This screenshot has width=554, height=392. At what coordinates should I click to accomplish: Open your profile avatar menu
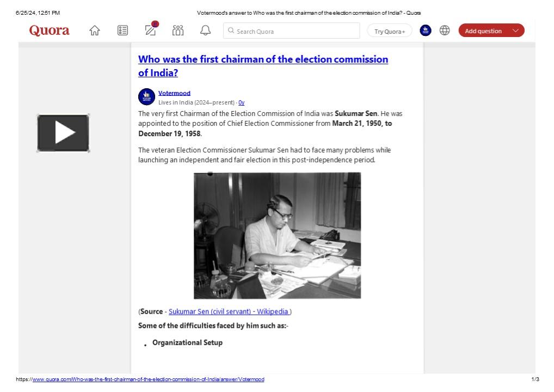424,30
